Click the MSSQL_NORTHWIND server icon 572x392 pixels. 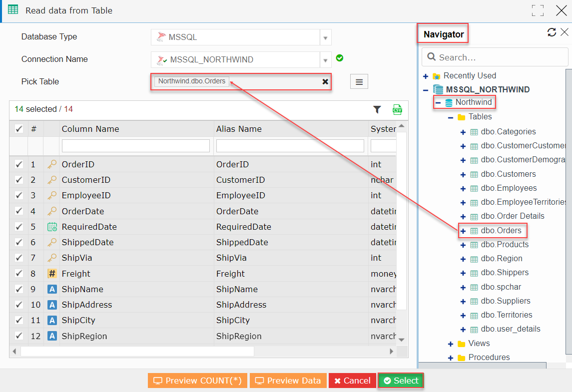[x=438, y=89]
